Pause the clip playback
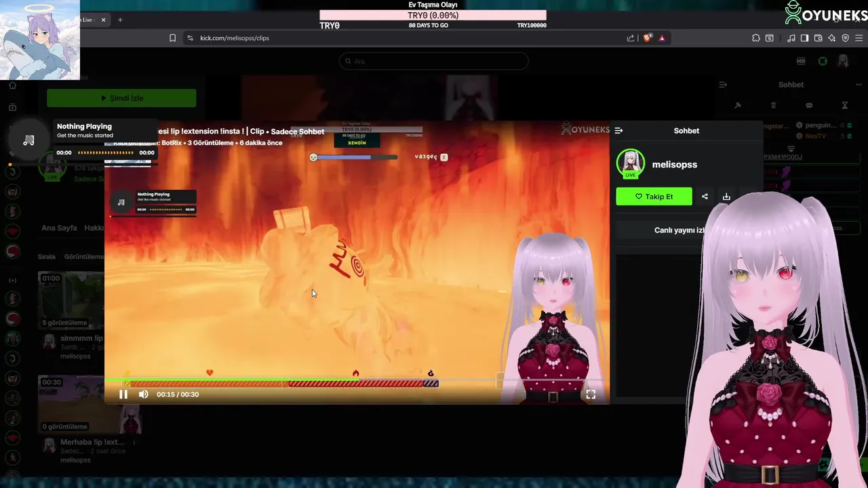868x488 pixels. (x=123, y=394)
